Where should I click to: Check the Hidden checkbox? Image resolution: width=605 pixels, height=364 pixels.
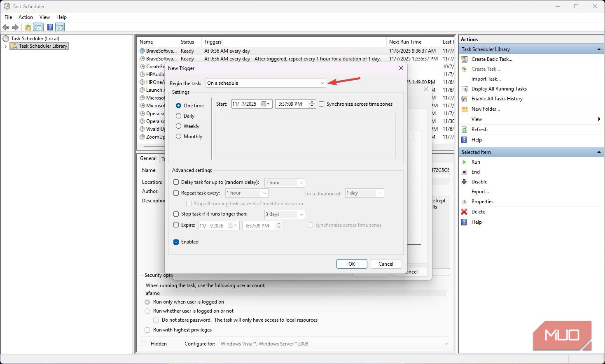[x=144, y=344]
